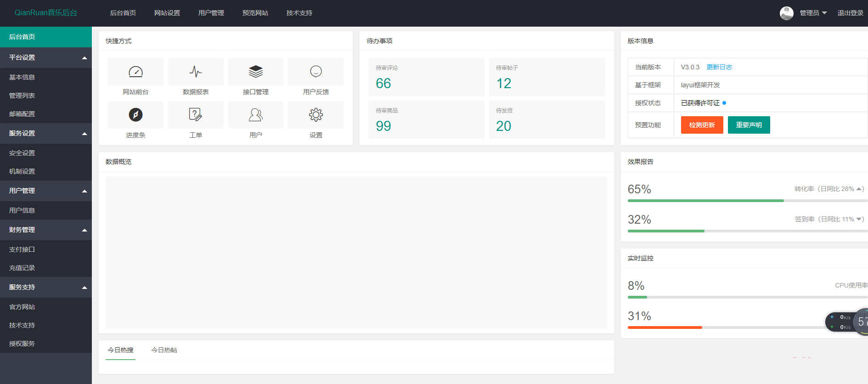The height and width of the screenshot is (384, 868).
Task: Open the 进度条 compass icon
Action: [135, 115]
